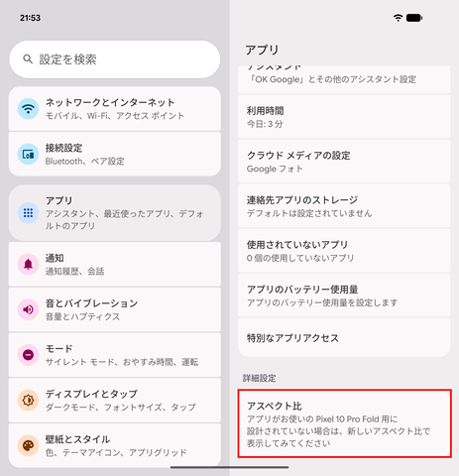Open 利用時間 screen time entry
Viewport: 459px width, 476px height.
click(344, 117)
